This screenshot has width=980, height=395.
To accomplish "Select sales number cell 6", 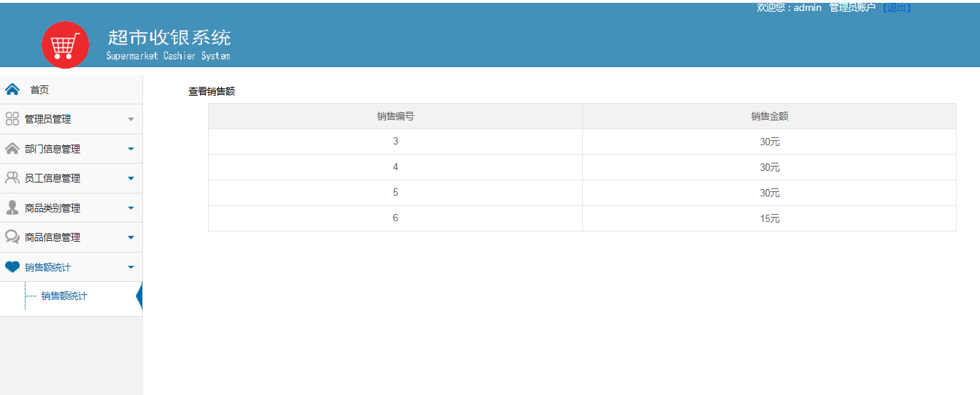I will tap(396, 218).
